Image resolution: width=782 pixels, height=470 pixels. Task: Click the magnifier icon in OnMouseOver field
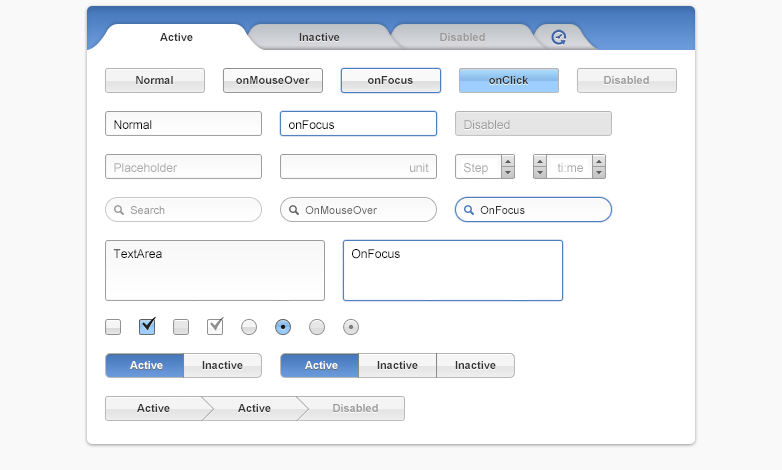click(294, 210)
